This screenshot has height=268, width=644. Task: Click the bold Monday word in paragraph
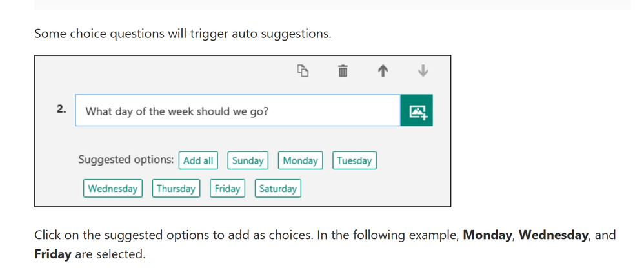pos(487,235)
